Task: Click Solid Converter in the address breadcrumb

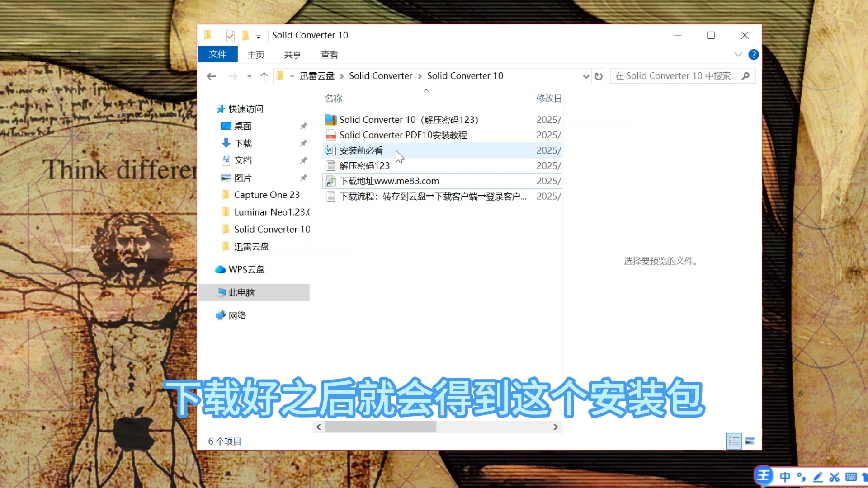Action: point(381,76)
